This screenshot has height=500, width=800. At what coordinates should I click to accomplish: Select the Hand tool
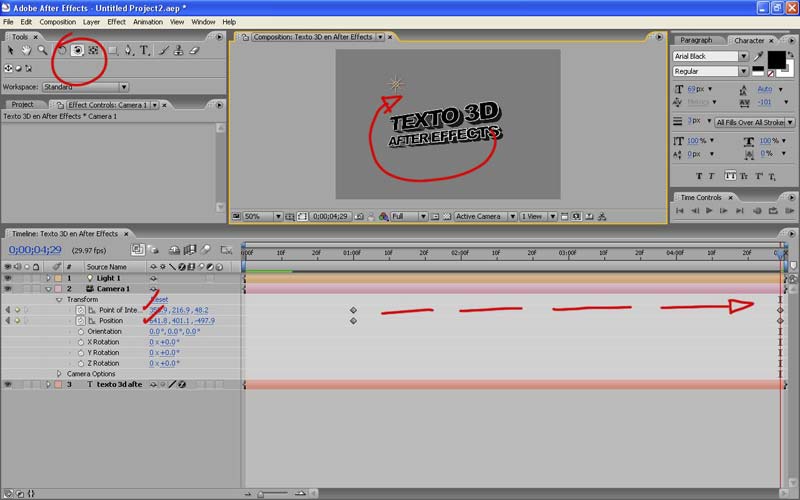pos(26,50)
